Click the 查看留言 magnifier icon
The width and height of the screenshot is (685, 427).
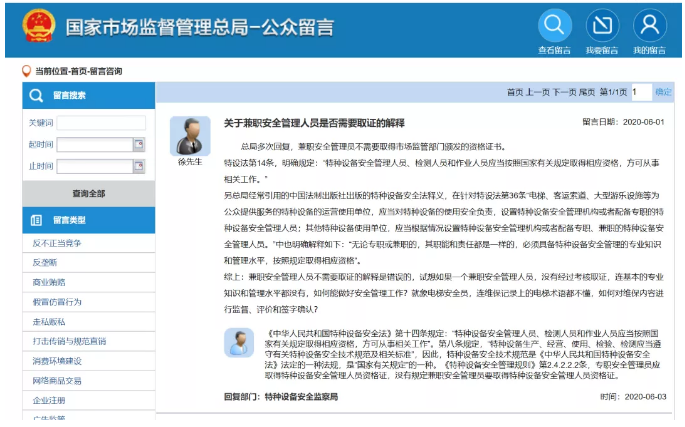(554, 25)
